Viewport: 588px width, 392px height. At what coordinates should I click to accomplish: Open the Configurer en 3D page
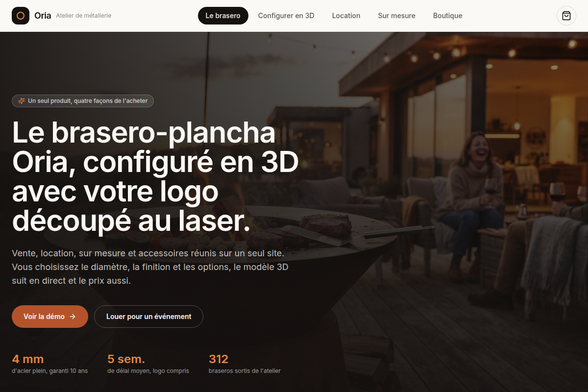point(286,16)
